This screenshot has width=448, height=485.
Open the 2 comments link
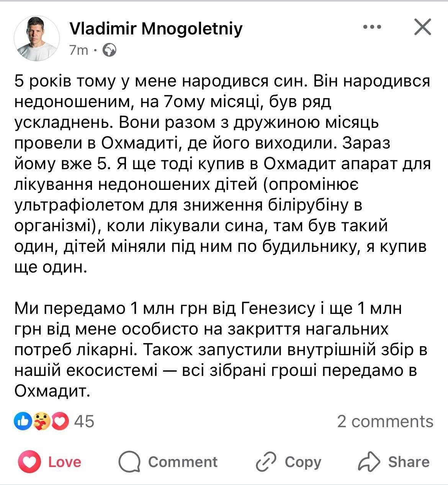coord(385,421)
